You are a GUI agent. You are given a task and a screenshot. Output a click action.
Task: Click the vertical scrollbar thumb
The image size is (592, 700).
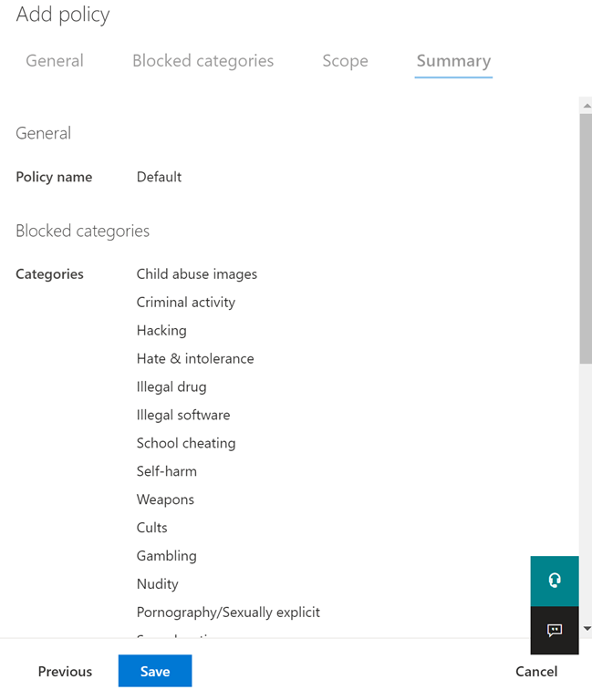[x=586, y=237]
